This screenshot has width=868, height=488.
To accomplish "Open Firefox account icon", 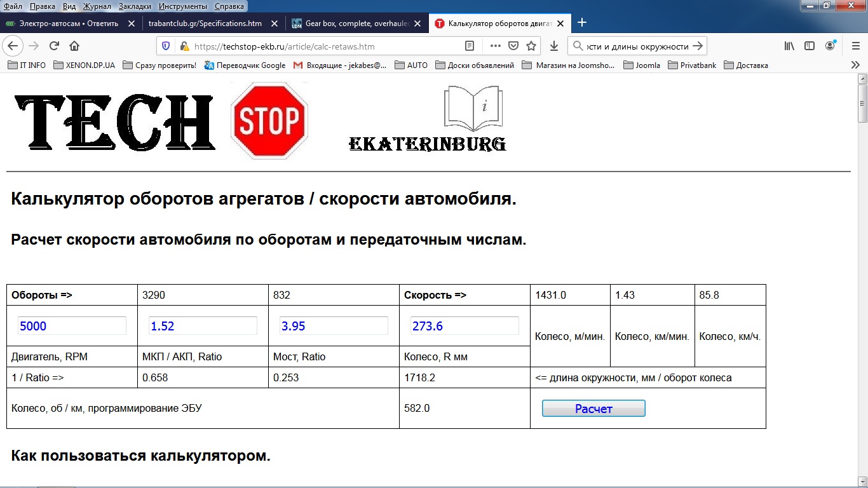I will pyautogui.click(x=831, y=46).
